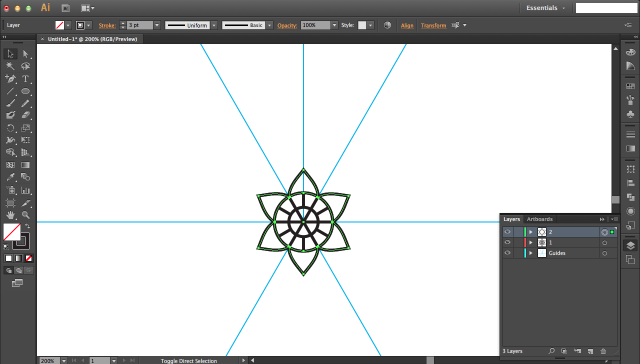The image size is (640, 364).
Task: Set paint to None in toolbox
Action: [x=28, y=258]
